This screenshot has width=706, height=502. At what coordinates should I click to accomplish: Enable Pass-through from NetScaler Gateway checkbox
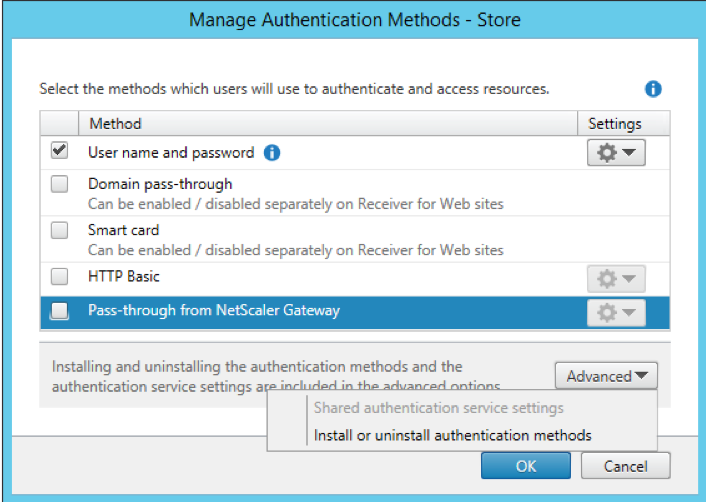[x=60, y=311]
